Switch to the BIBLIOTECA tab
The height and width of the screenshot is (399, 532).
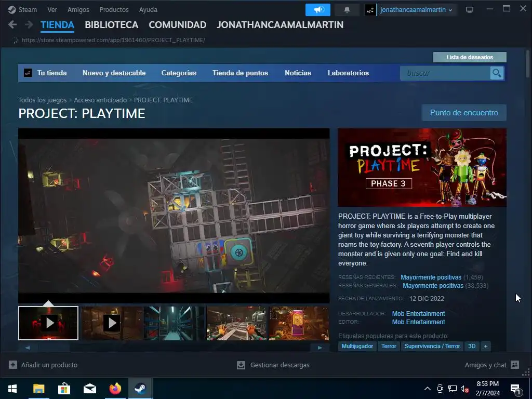(111, 25)
